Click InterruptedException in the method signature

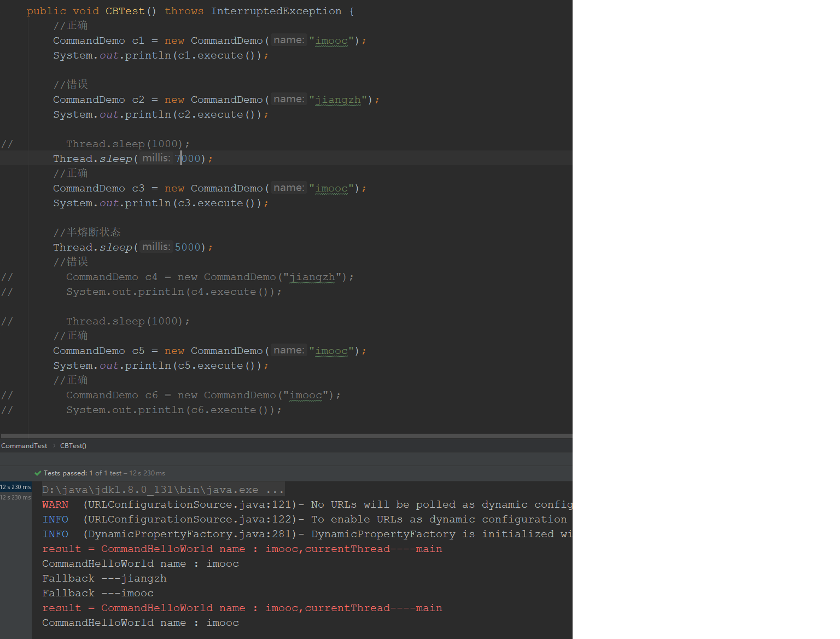pyautogui.click(x=276, y=11)
